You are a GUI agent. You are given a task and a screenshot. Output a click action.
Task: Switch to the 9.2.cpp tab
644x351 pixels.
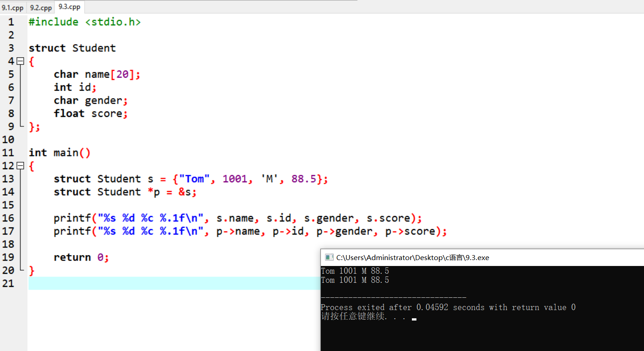point(41,8)
